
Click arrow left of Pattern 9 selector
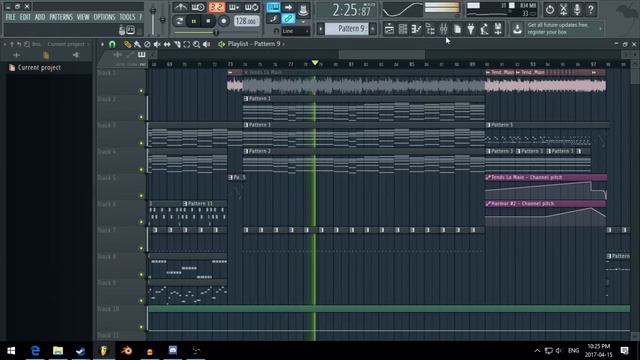(320, 29)
